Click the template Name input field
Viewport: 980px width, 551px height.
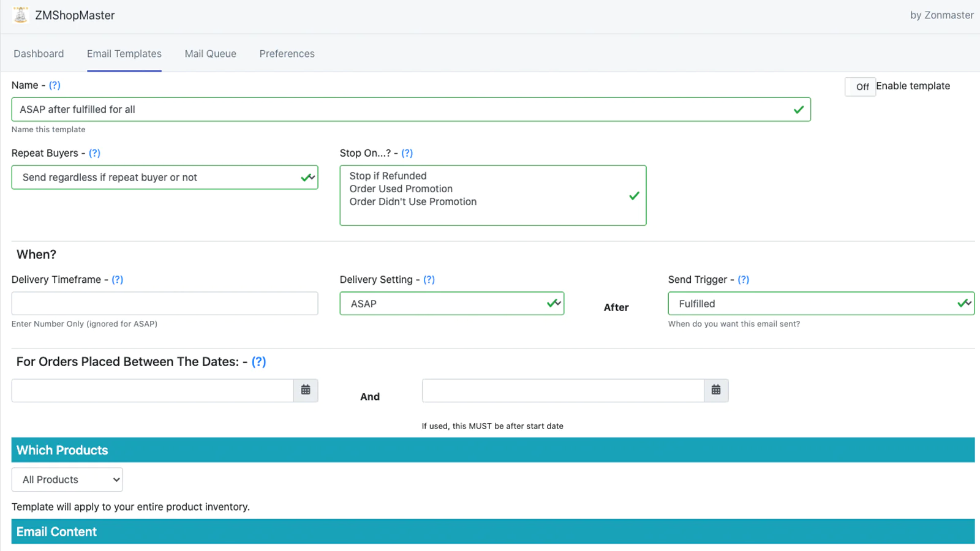click(x=411, y=110)
